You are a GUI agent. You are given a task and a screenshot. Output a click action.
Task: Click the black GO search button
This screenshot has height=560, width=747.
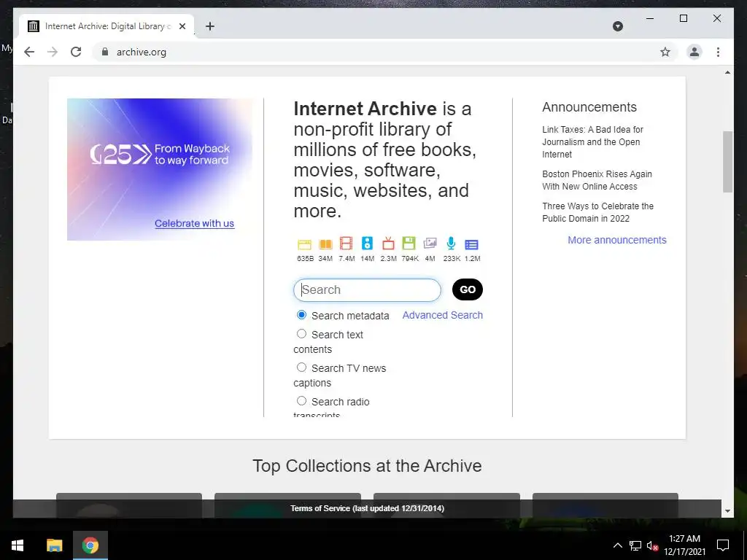(x=468, y=289)
